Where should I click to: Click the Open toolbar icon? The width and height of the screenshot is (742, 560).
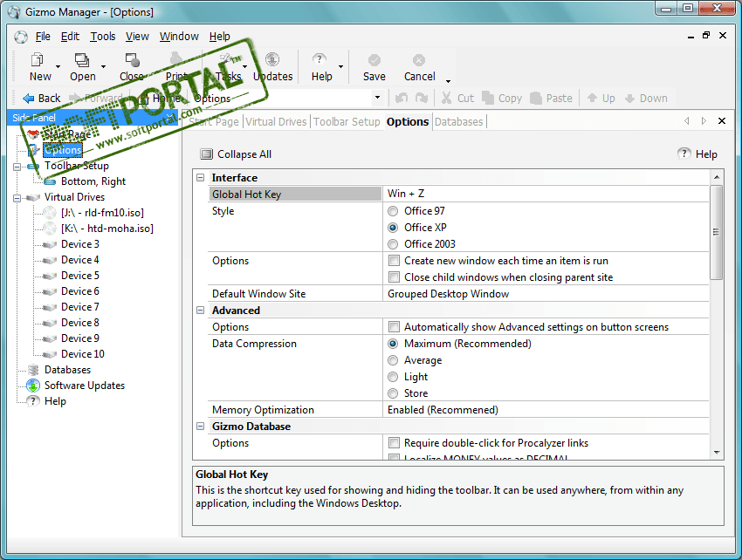[82, 60]
